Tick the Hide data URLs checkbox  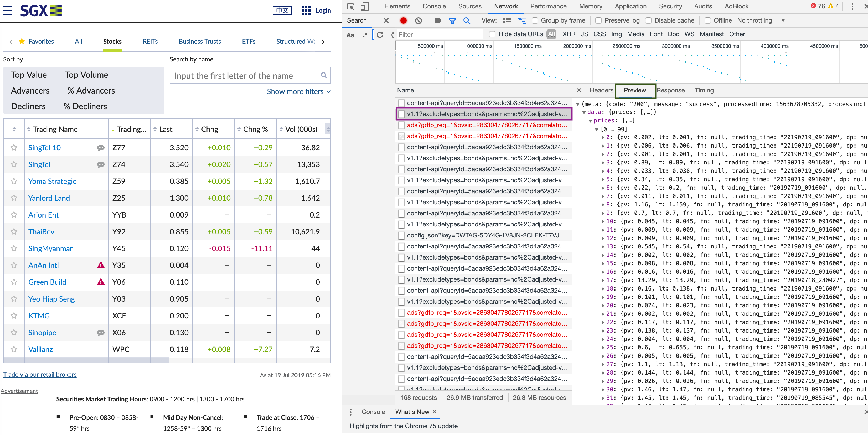tap(492, 34)
